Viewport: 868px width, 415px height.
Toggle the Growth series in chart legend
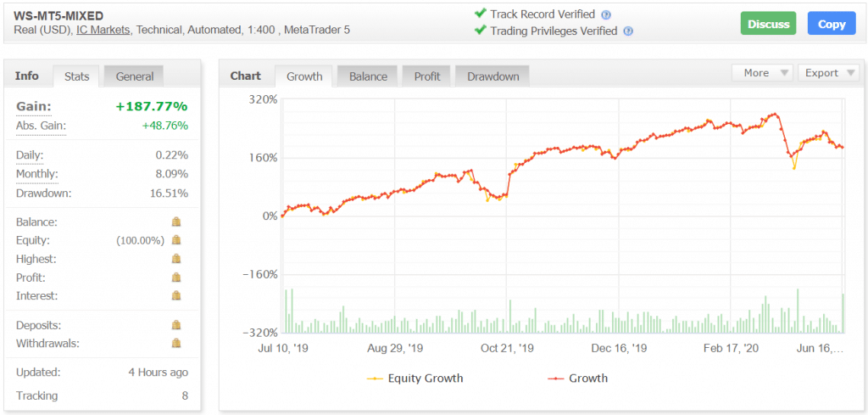point(578,379)
